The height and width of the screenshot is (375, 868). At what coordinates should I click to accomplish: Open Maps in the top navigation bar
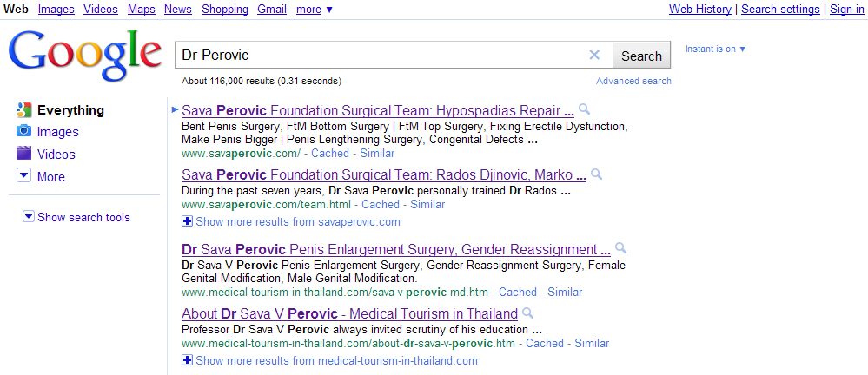pos(141,10)
